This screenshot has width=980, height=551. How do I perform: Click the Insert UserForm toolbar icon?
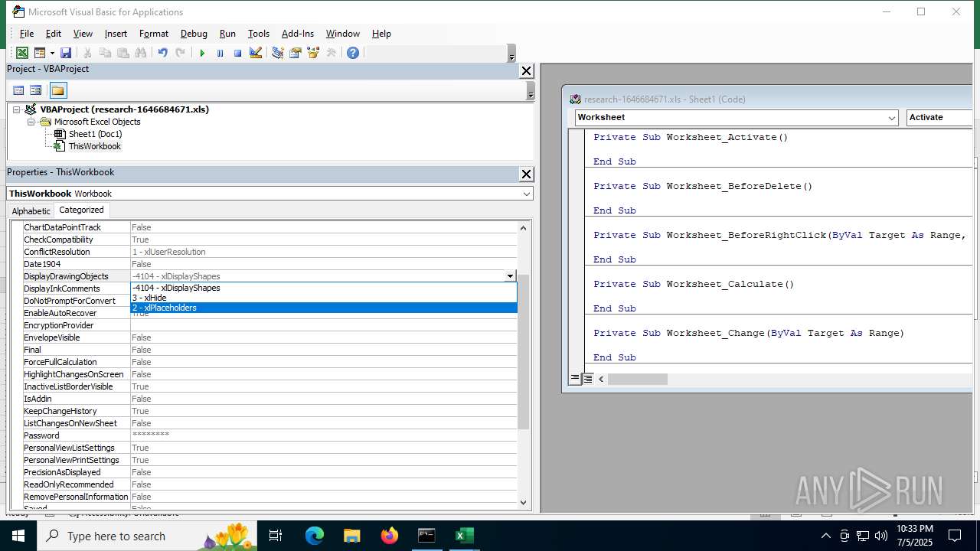coord(39,53)
